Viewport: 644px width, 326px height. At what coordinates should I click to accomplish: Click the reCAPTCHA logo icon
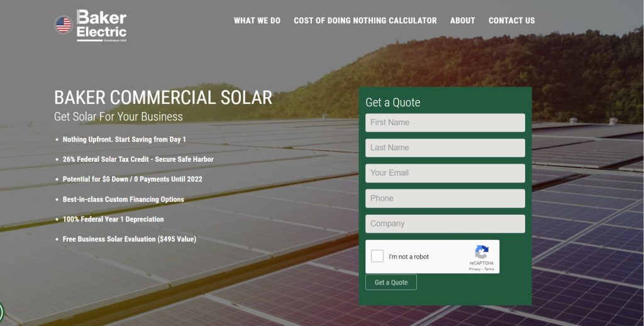point(482,252)
